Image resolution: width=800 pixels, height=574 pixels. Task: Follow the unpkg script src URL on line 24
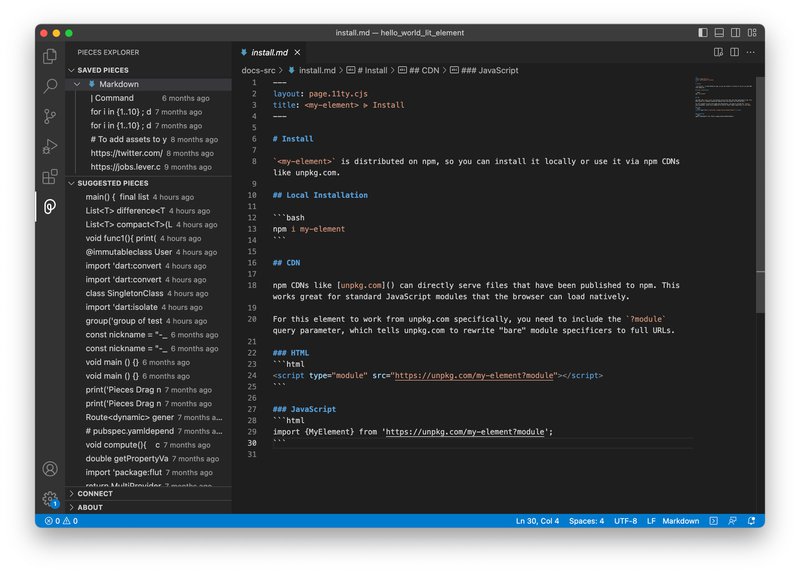click(474, 376)
